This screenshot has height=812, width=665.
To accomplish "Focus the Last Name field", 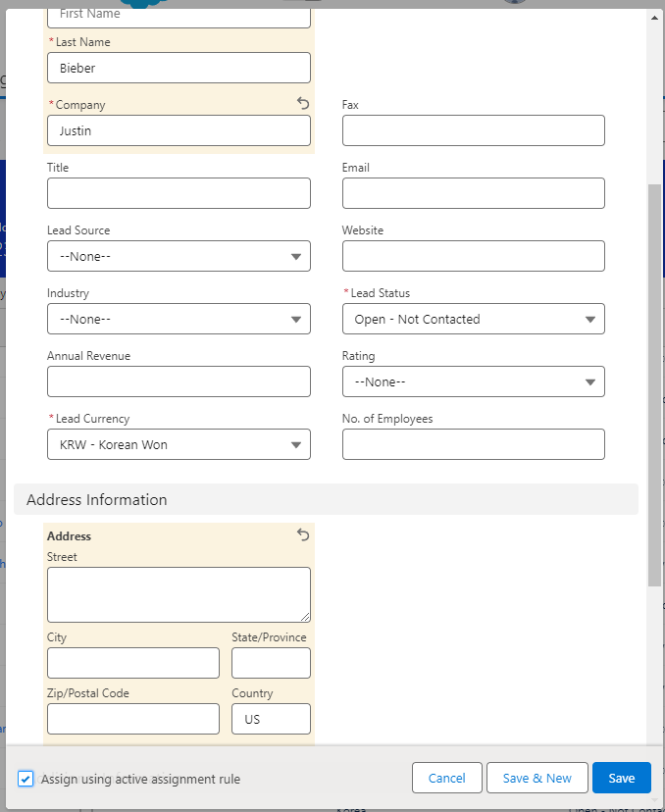I will pos(179,68).
